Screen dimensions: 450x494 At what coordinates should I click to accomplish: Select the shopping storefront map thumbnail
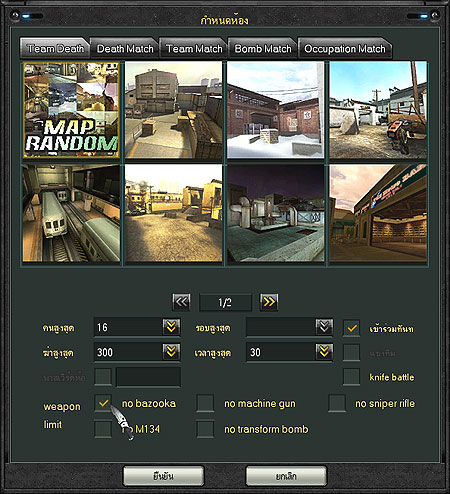pos(378,213)
